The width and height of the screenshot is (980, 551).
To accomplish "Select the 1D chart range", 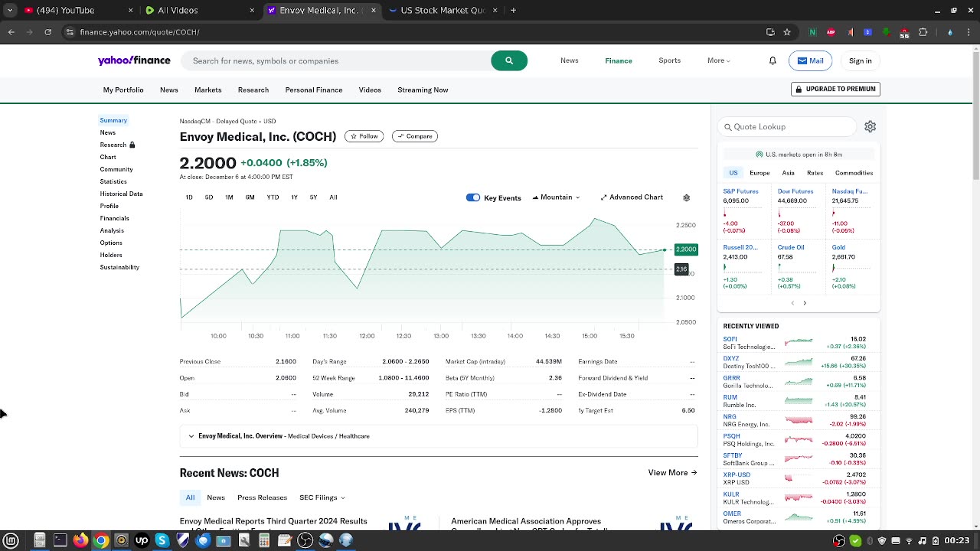I will click(x=189, y=197).
